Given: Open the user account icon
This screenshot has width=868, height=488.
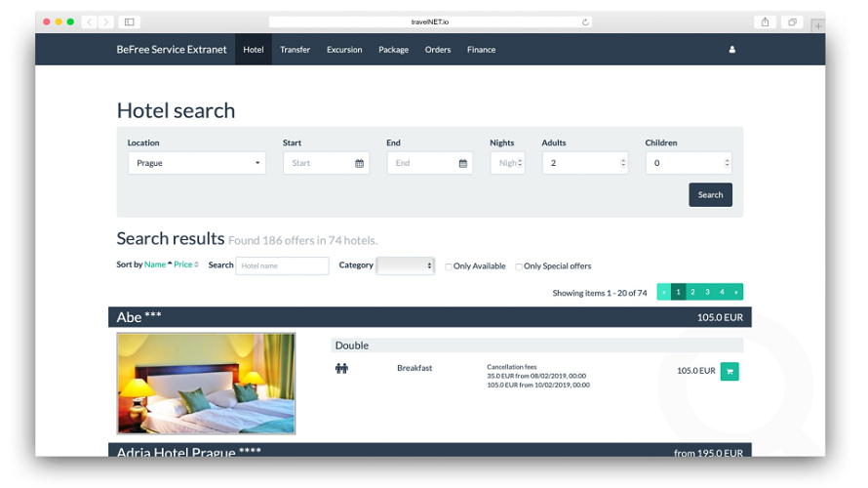Looking at the screenshot, I should (731, 50).
